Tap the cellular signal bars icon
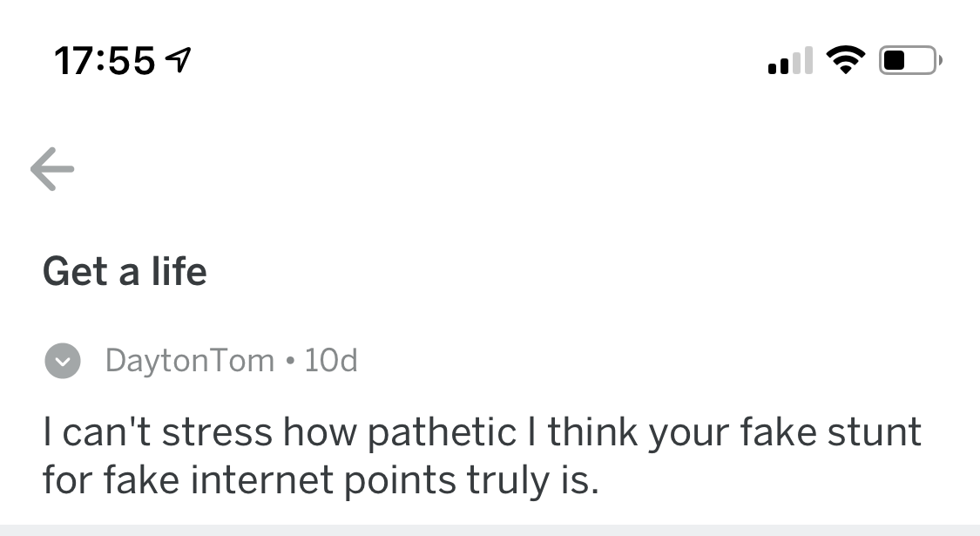 (790, 61)
